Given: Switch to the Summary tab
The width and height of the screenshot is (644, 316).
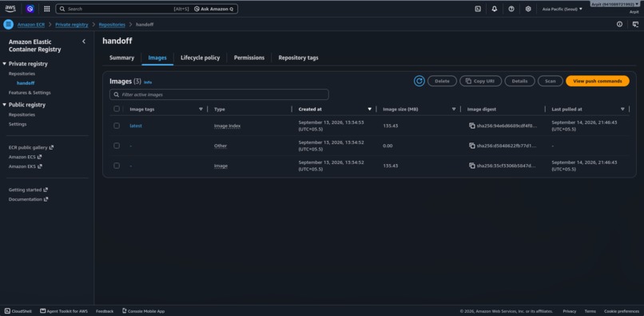Looking at the screenshot, I should 121,58.
